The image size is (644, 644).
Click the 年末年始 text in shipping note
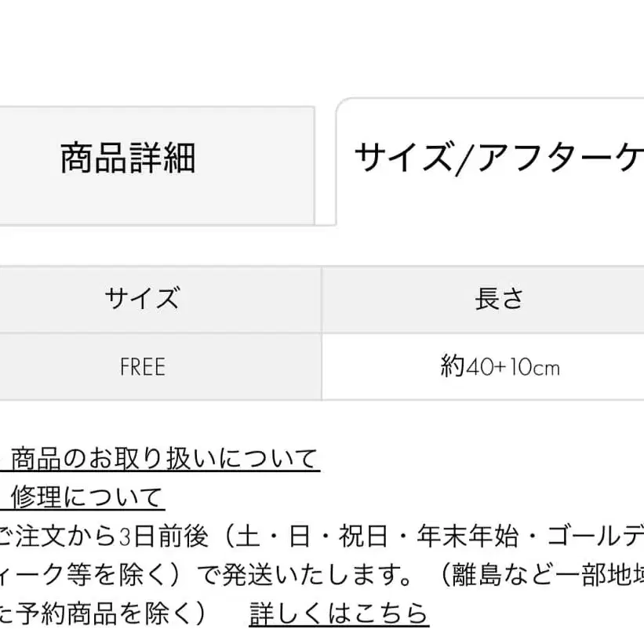[464, 537]
